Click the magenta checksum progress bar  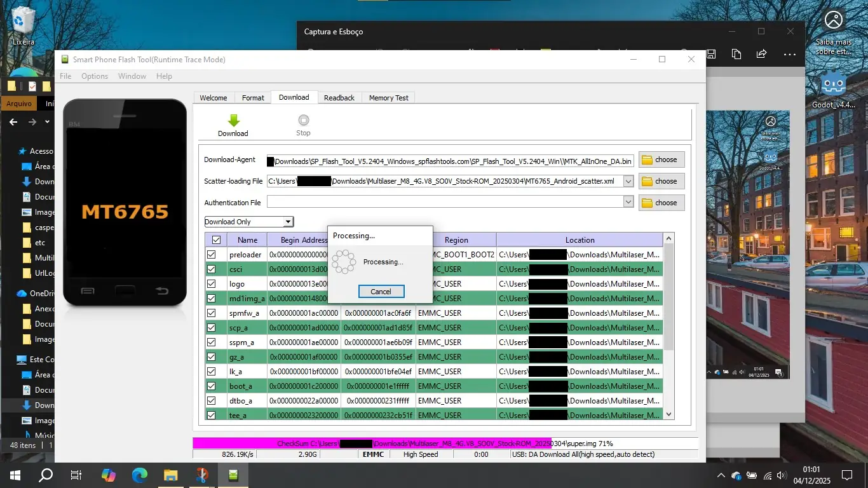coord(381,444)
